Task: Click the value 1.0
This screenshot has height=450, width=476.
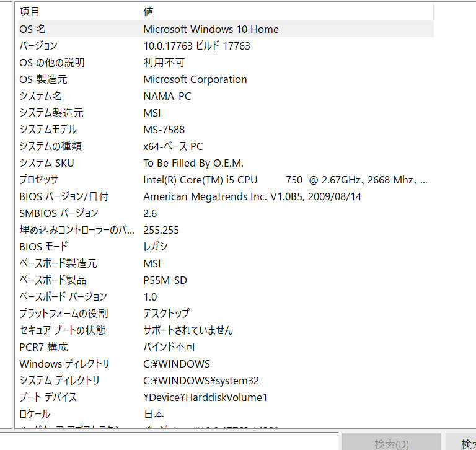Action: (150, 297)
